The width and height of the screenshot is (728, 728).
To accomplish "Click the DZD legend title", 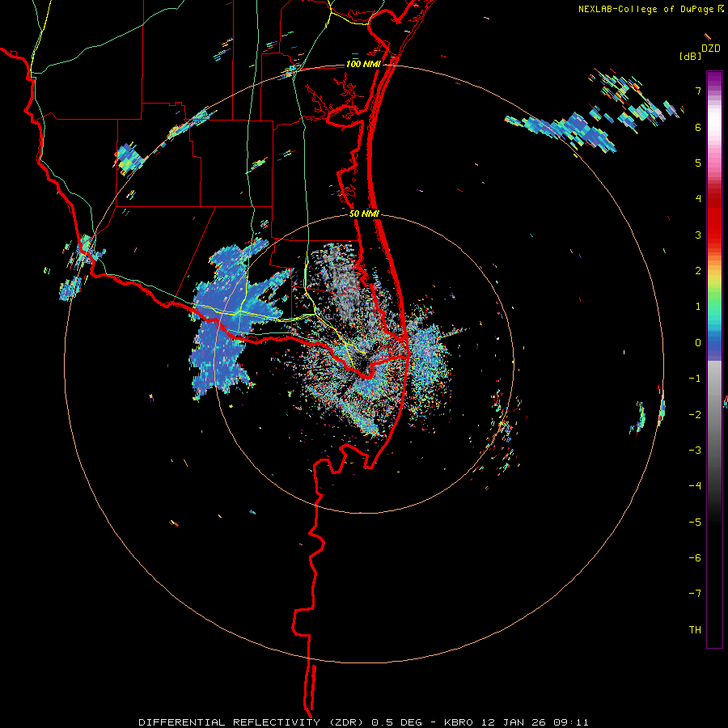I will [x=711, y=49].
